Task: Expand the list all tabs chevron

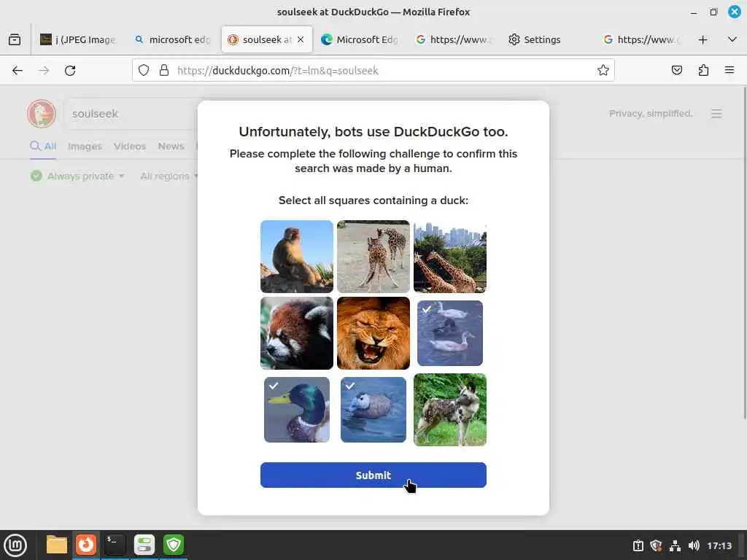Action: click(732, 39)
